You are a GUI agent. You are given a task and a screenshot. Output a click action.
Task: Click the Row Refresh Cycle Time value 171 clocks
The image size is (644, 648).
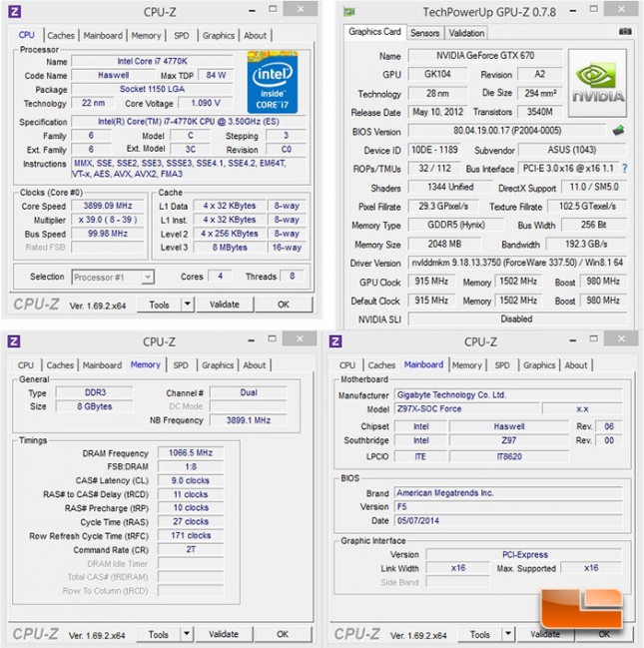point(191,535)
